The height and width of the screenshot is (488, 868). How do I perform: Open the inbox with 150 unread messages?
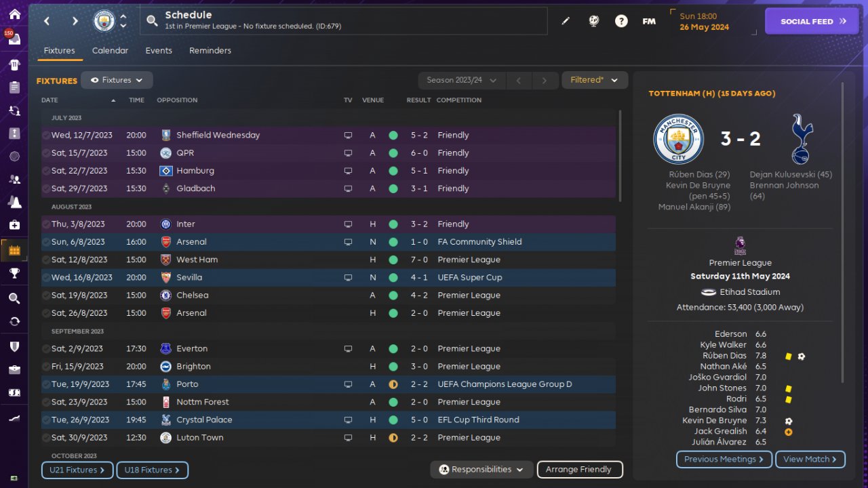[14, 39]
